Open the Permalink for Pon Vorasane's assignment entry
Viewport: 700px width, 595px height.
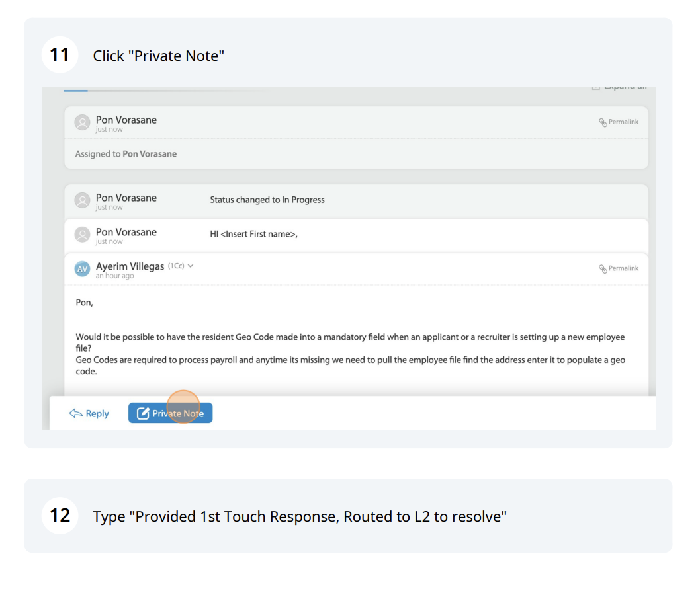coord(619,122)
